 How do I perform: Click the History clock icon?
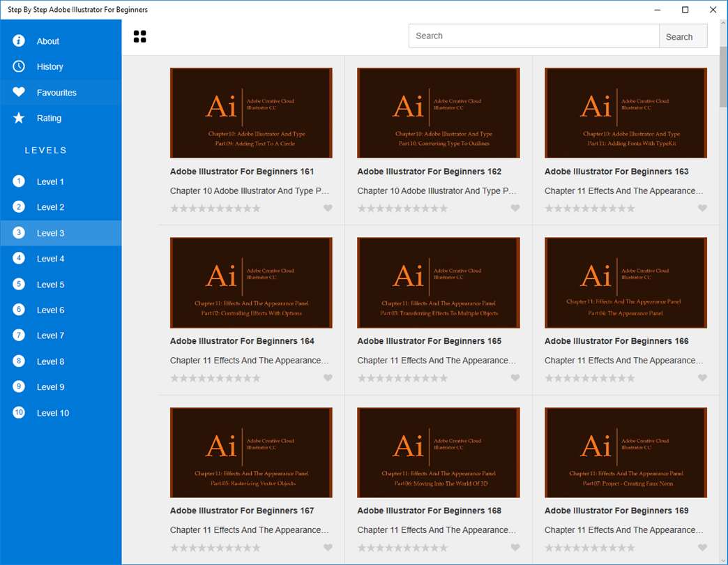click(x=19, y=66)
